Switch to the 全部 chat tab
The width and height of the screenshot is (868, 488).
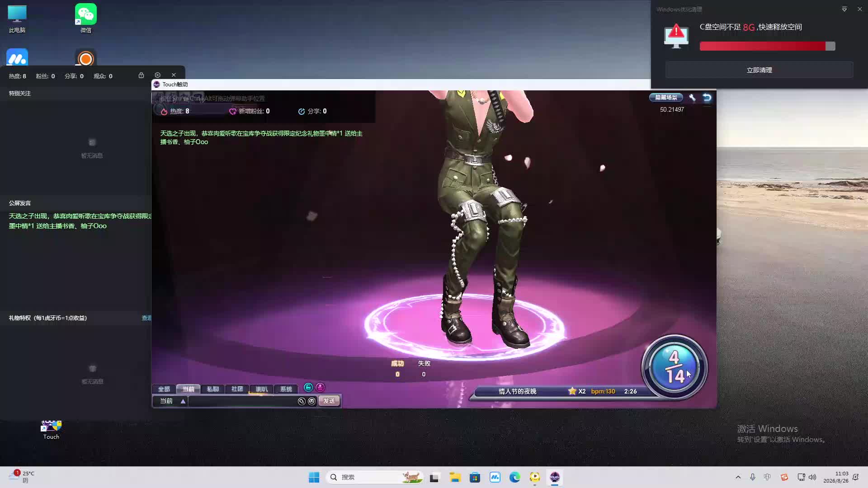click(x=164, y=389)
